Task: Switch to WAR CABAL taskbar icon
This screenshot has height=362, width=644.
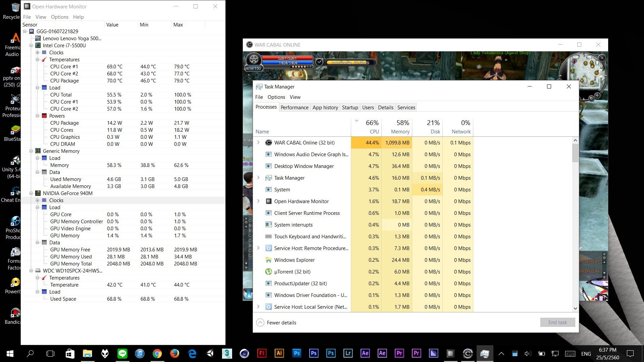Action: 468,353
